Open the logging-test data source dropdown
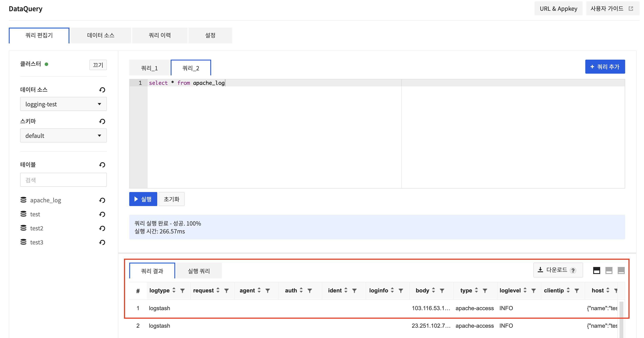 click(x=63, y=104)
